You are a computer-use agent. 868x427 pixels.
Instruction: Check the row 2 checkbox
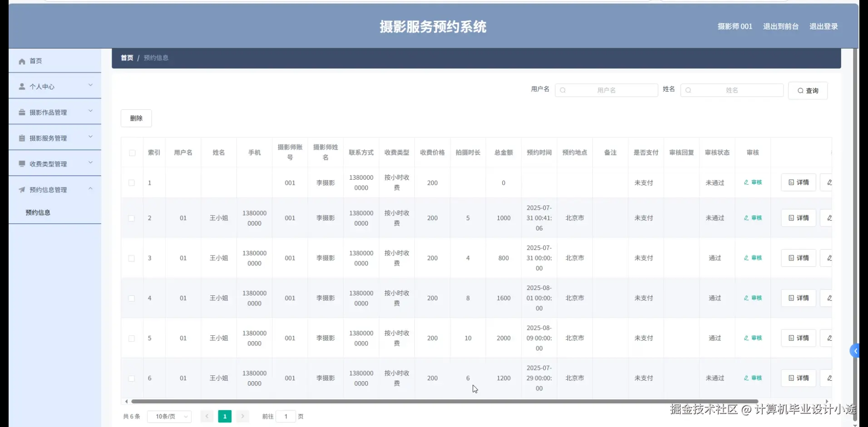(x=132, y=218)
